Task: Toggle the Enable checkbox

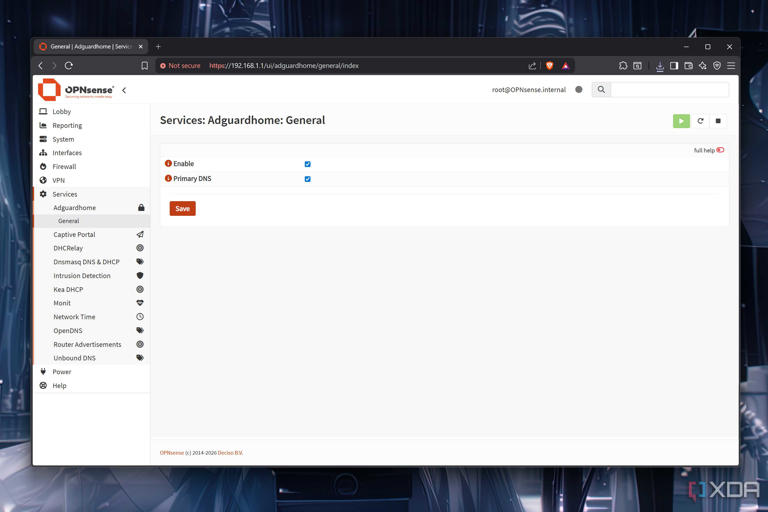Action: [x=307, y=164]
